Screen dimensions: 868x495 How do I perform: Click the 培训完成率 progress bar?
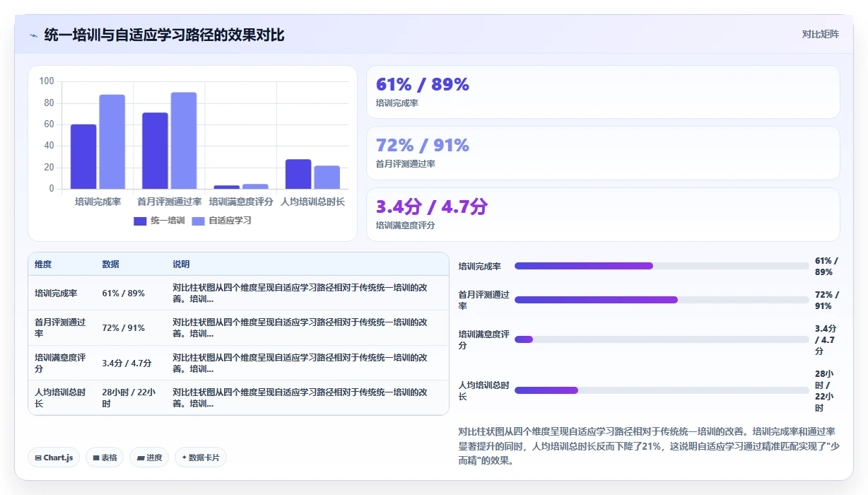pos(662,266)
